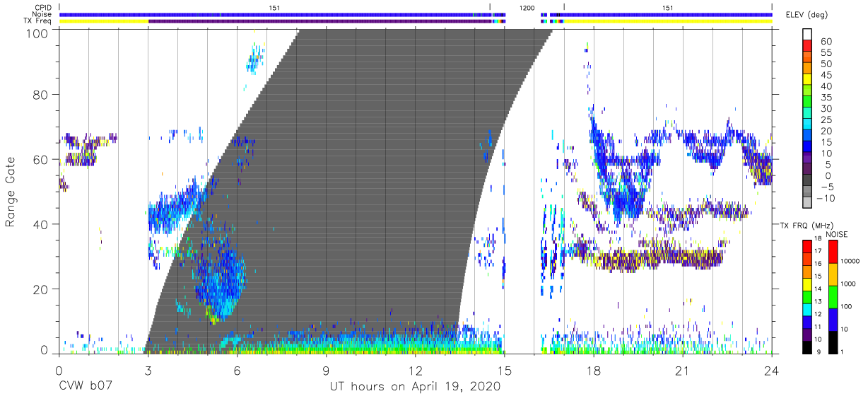Click the Range Gate tick label 40
868x401 pixels.
[x=42, y=224]
